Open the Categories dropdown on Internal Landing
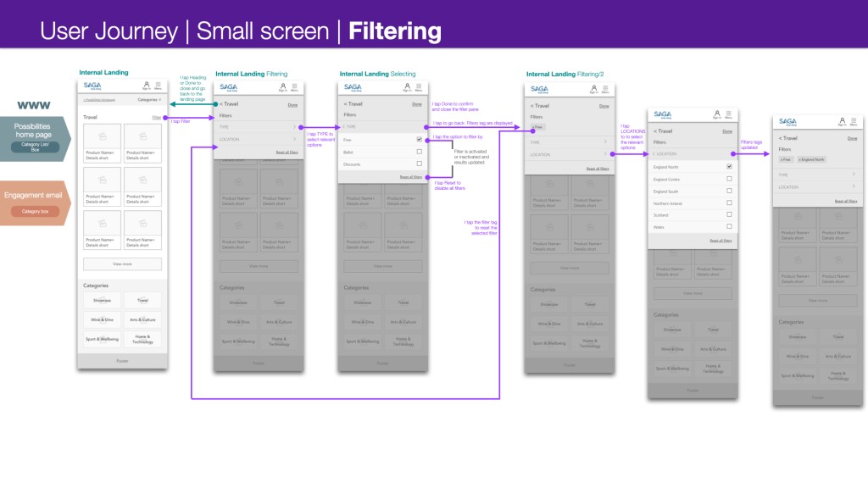This screenshot has height=488, width=868. 147,100
